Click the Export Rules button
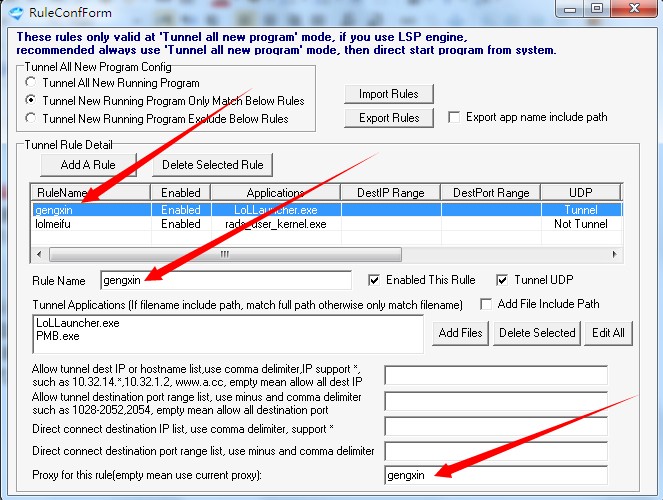 (389, 118)
